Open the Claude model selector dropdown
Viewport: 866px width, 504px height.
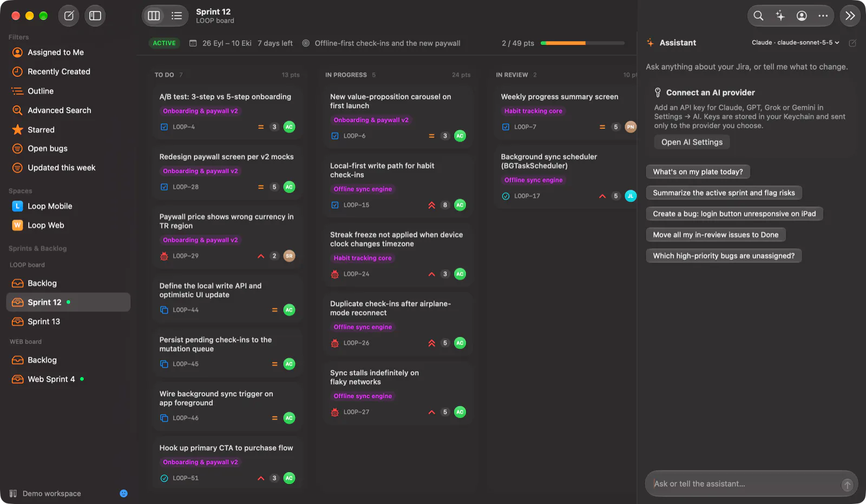tap(795, 43)
